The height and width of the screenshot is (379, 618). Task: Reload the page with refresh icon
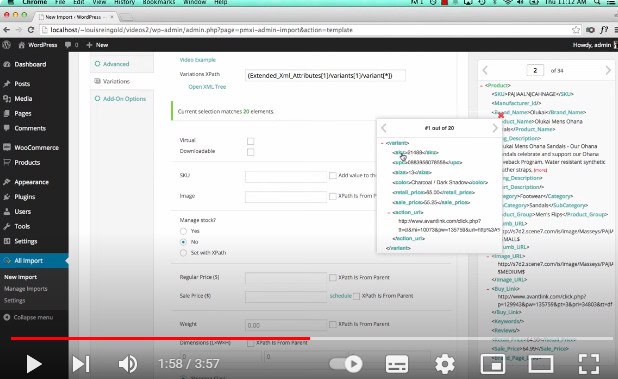point(31,30)
